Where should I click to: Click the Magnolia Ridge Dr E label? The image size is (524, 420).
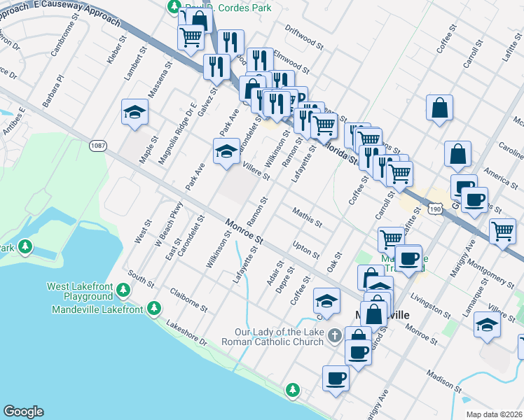pyautogui.click(x=177, y=134)
